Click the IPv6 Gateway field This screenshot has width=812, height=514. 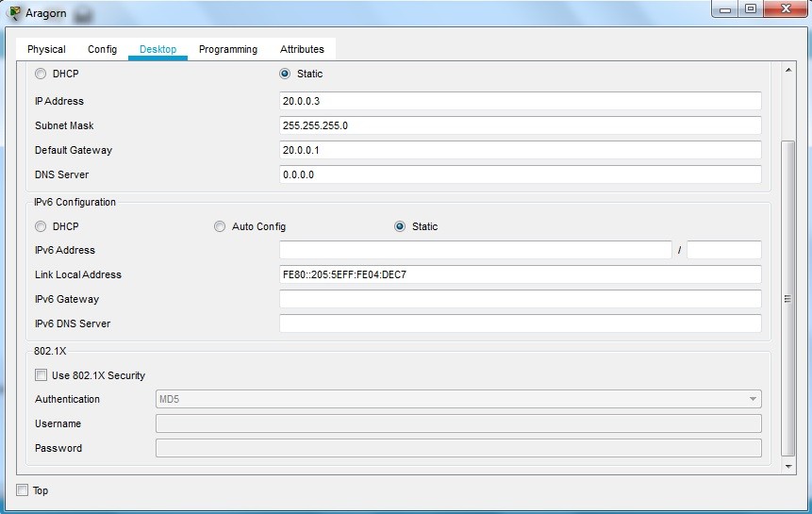coord(521,299)
